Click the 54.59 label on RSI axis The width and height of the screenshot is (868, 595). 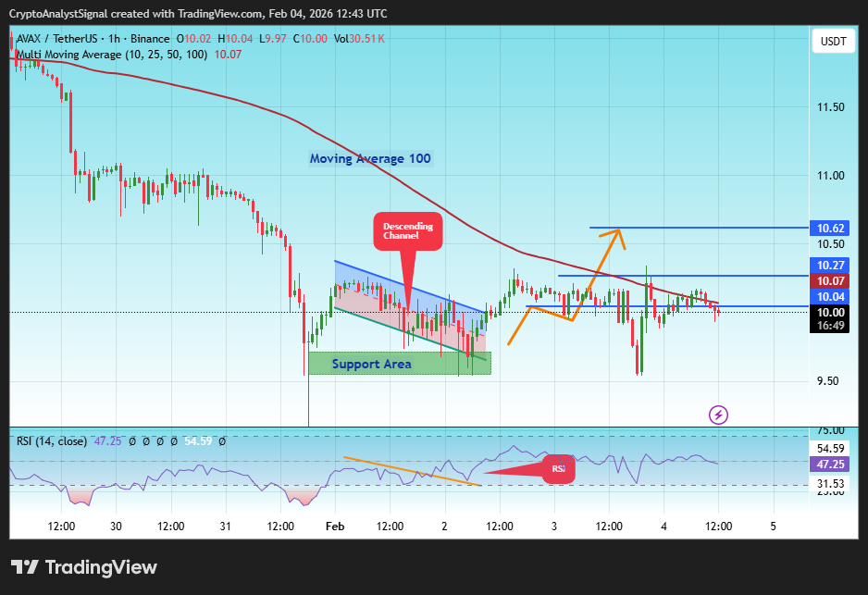(x=830, y=448)
